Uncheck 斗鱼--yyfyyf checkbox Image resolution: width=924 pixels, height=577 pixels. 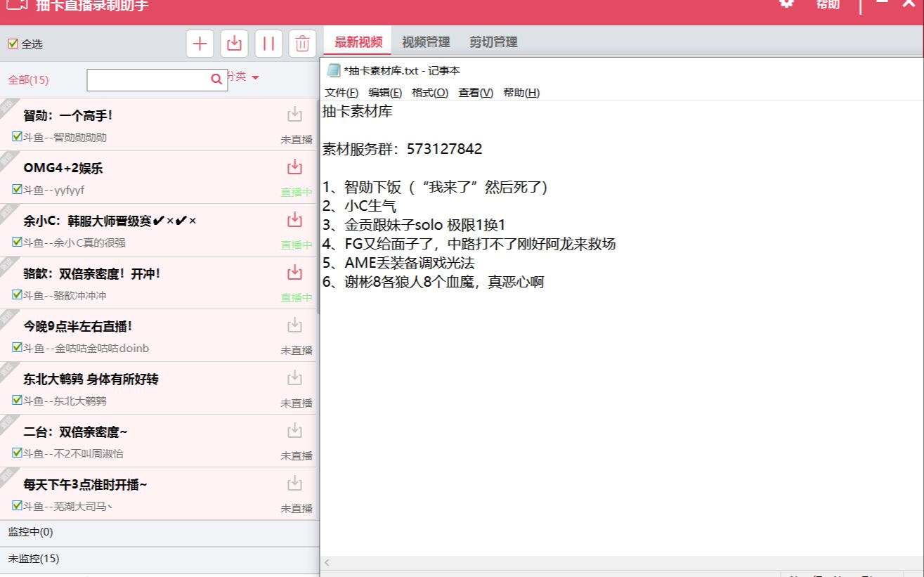click(17, 189)
